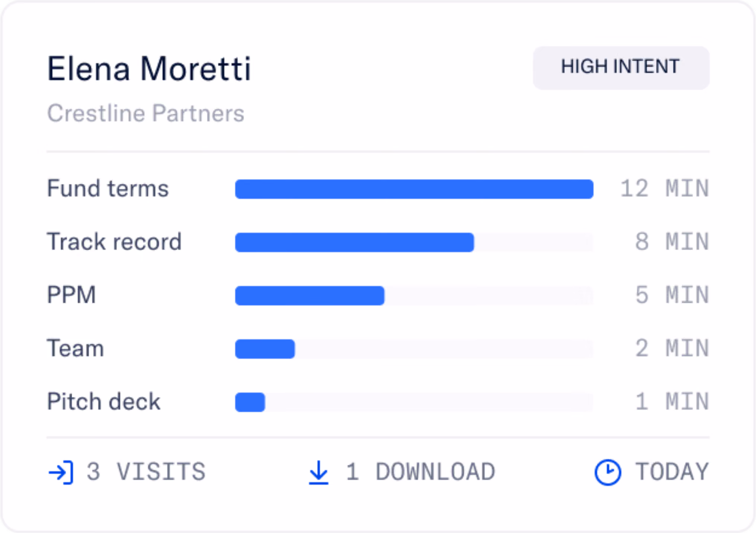The height and width of the screenshot is (533, 756).
Task: Click the 2 MIN duration value
Action: [672, 348]
